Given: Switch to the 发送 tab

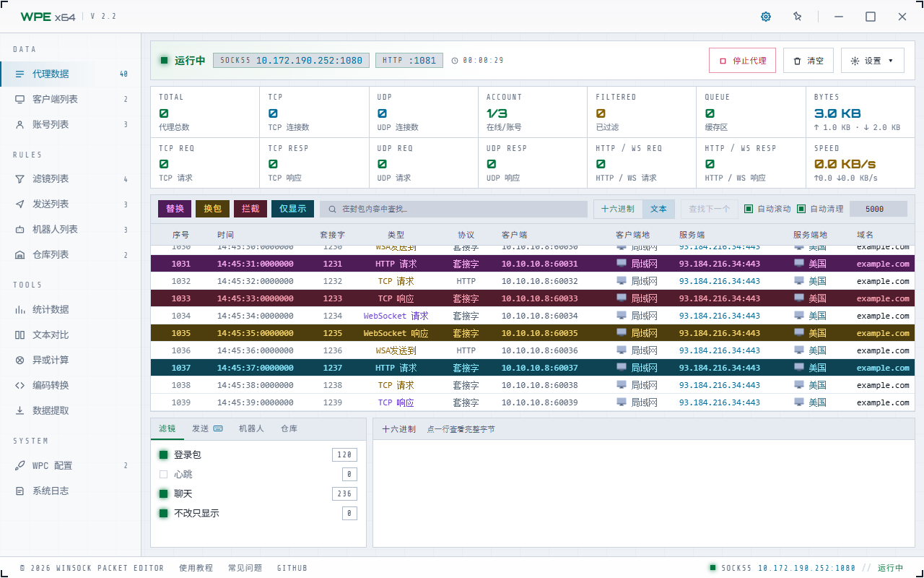Looking at the screenshot, I should click(207, 428).
